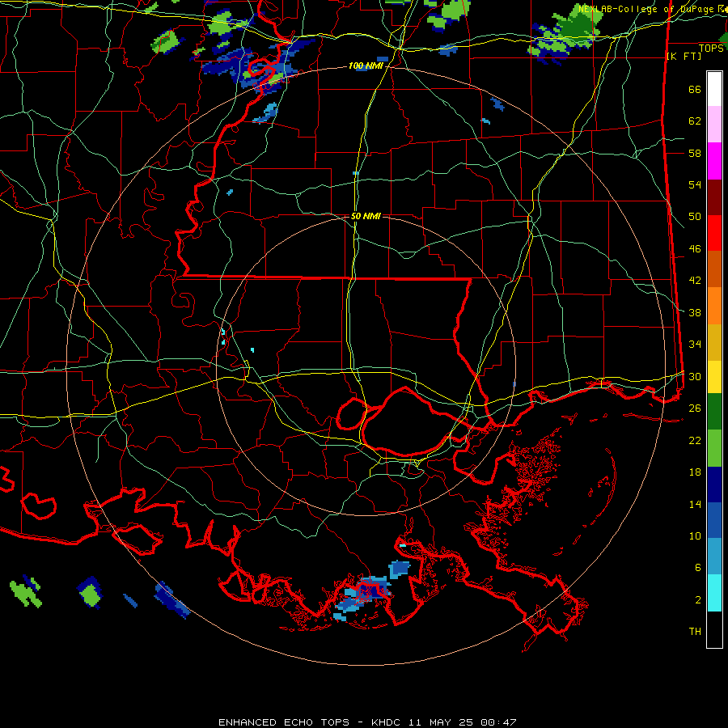The image size is (728, 728).
Task: Select the navy blue legend swatch above 14
Action: coord(714,485)
